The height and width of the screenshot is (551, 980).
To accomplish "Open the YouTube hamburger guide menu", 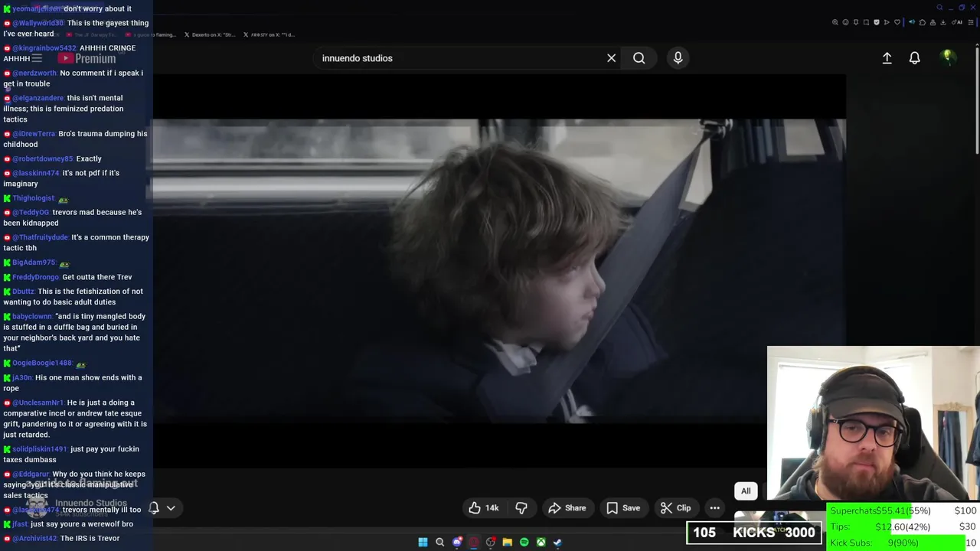I will click(x=37, y=58).
